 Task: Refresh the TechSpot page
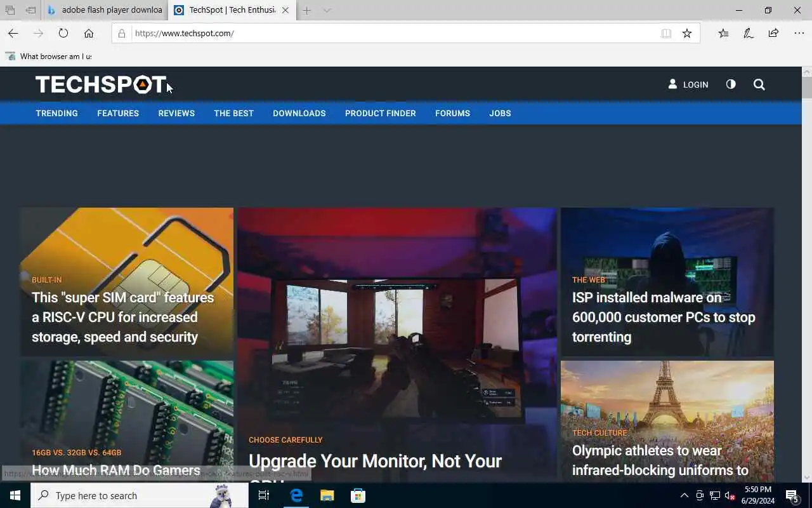pyautogui.click(x=63, y=33)
